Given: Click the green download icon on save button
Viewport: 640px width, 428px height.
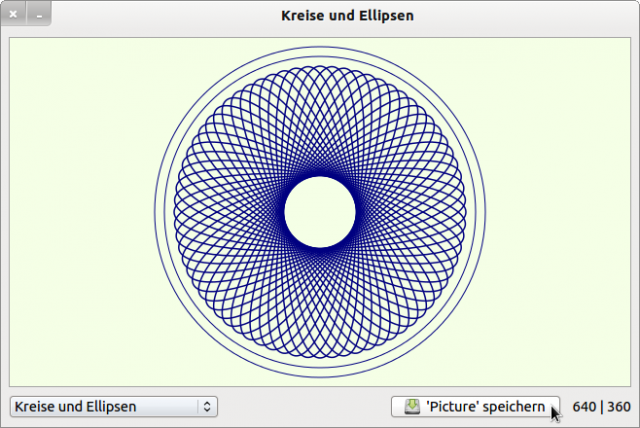Looking at the screenshot, I should (412, 406).
